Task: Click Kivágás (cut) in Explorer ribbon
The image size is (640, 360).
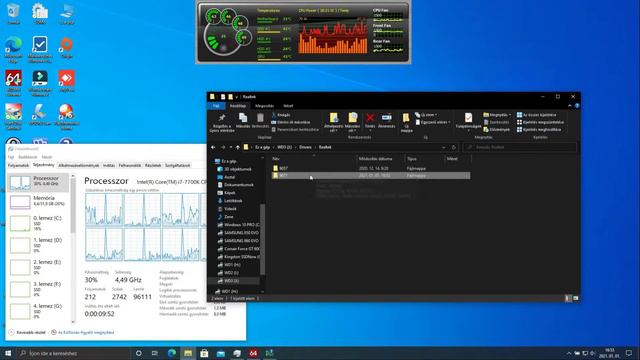Action: 281,115
